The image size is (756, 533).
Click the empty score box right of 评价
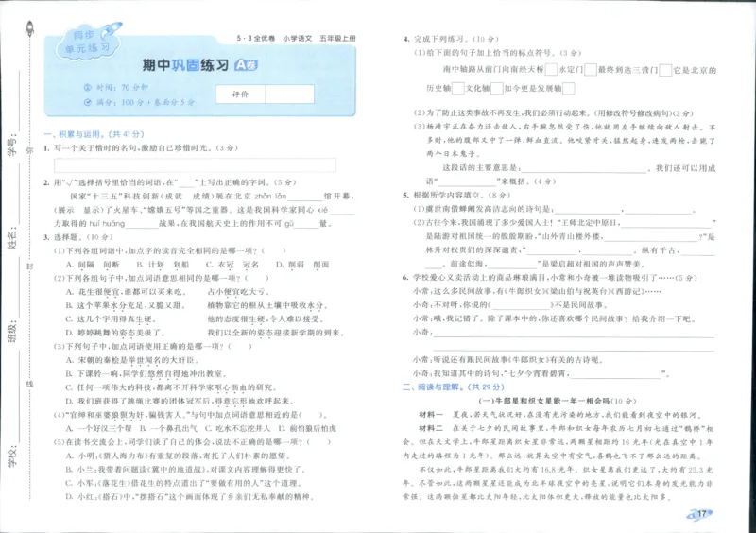click(289, 95)
